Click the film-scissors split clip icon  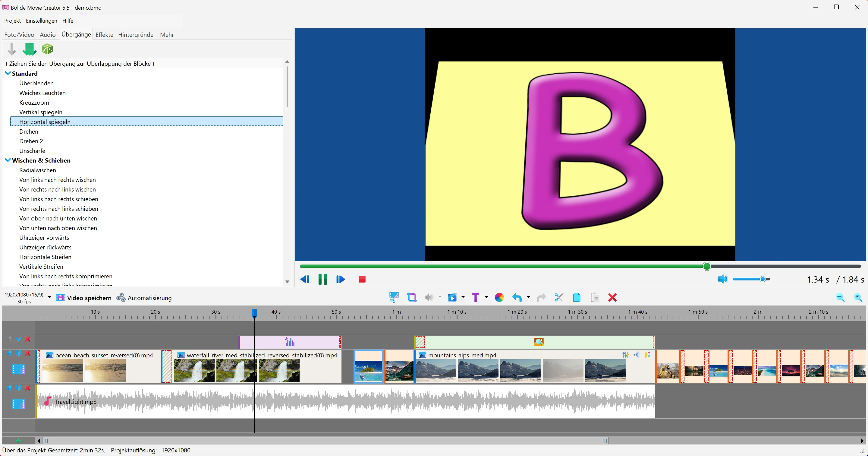pos(394,297)
